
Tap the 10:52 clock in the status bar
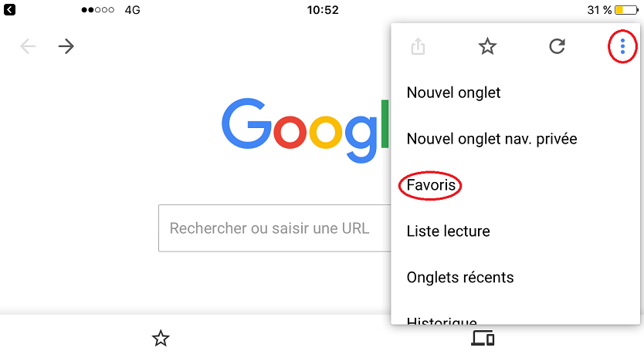(323, 10)
